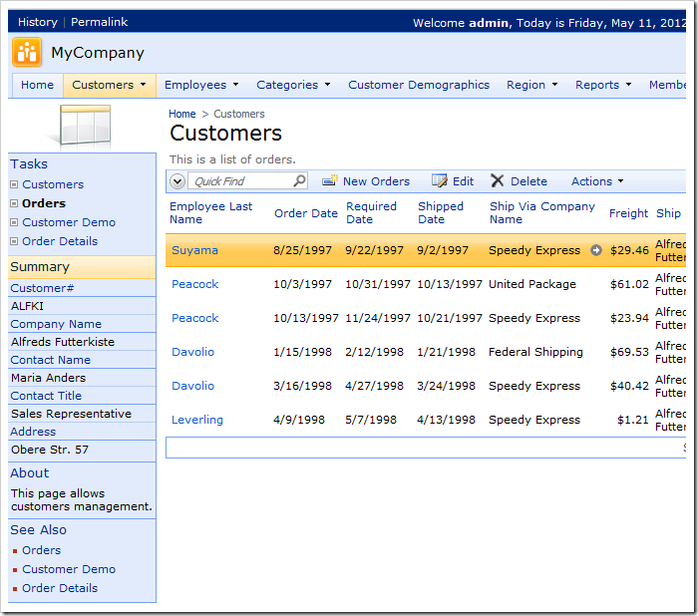
Task: Expand the Categories navigation menu
Action: [x=292, y=85]
